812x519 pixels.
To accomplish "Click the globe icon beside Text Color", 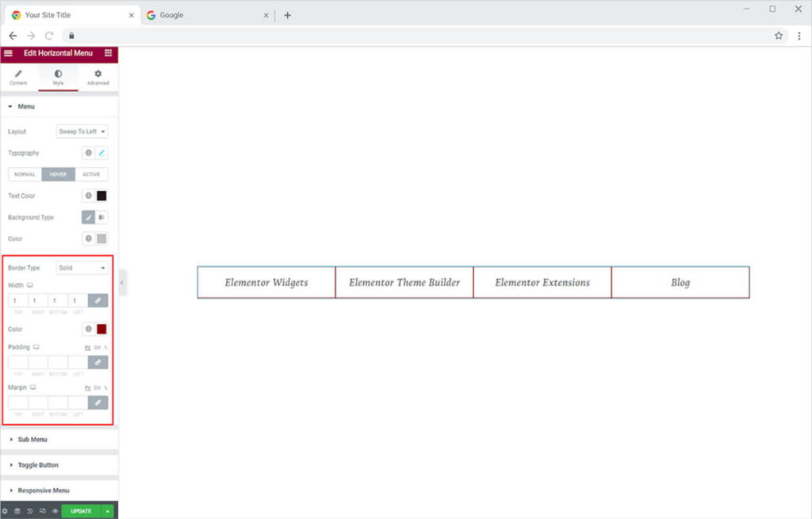I will 89,196.
